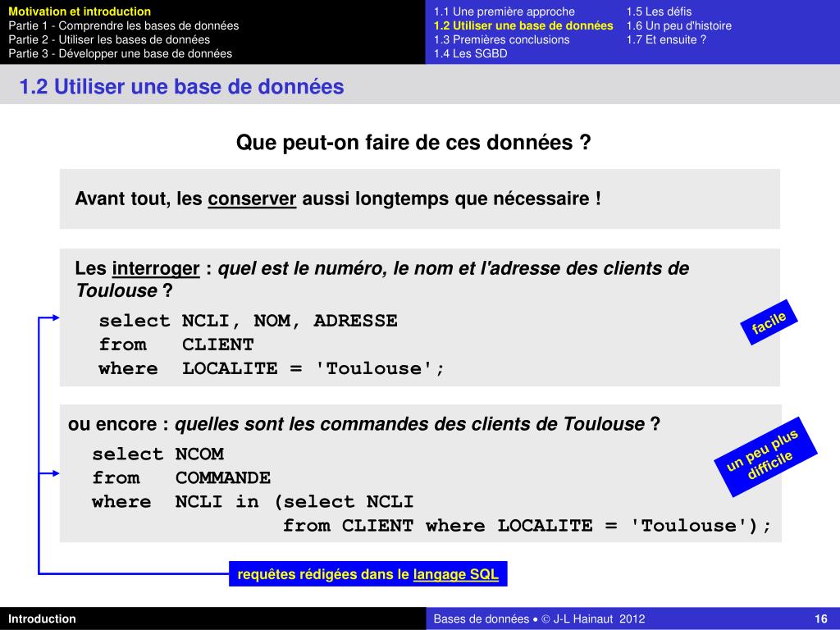Image resolution: width=840 pixels, height=630 pixels.
Task: Open the 'Motivation et introduction' header entry
Action: tap(80, 11)
